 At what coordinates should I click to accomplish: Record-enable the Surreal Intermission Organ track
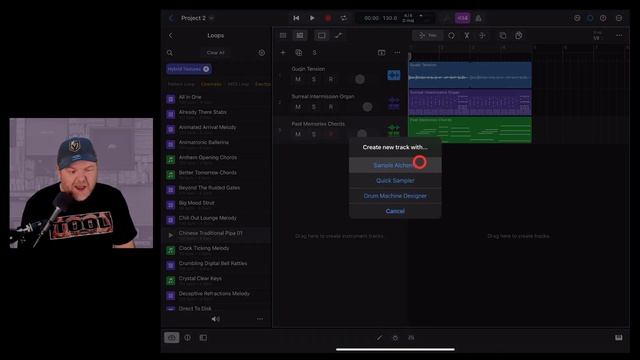click(331, 107)
